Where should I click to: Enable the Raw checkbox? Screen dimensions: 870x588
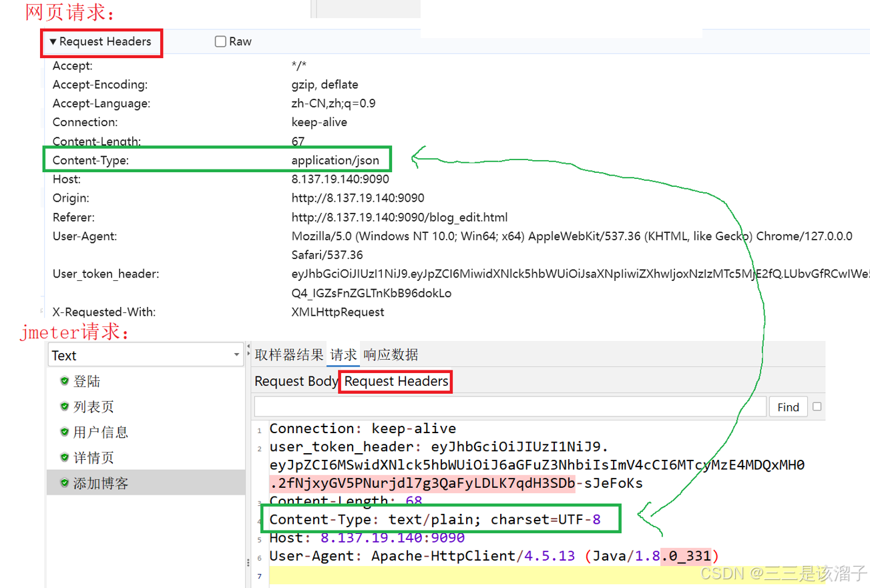(x=220, y=41)
